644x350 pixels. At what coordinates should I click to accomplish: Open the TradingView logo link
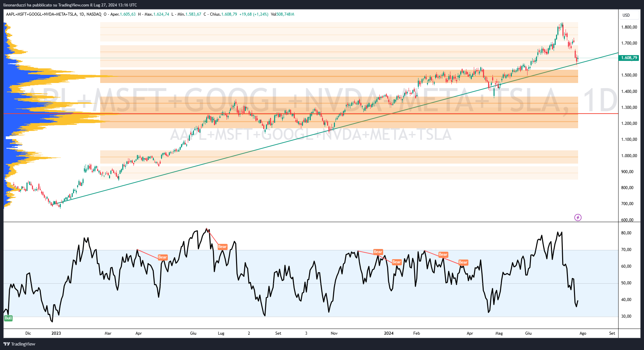pos(19,344)
